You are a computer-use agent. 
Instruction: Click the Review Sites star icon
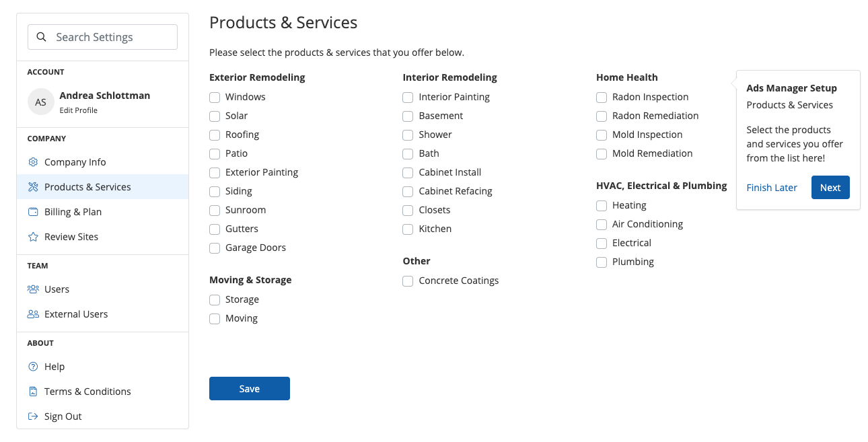click(x=33, y=237)
